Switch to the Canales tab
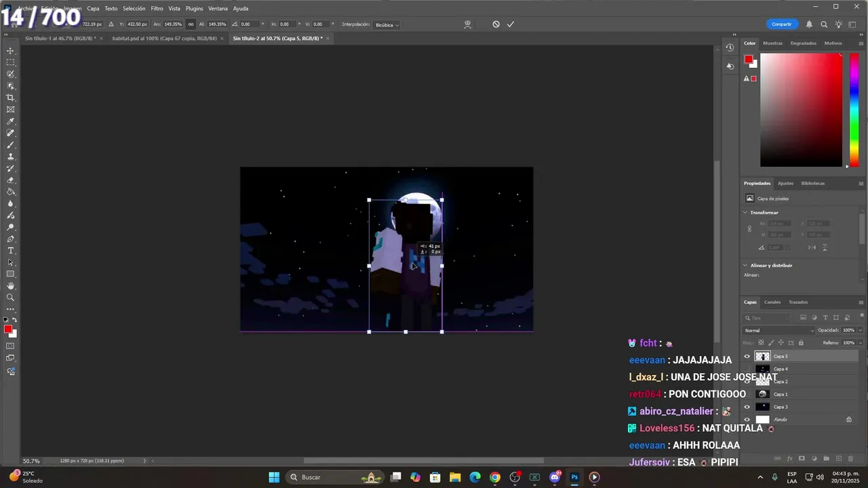 [772, 302]
